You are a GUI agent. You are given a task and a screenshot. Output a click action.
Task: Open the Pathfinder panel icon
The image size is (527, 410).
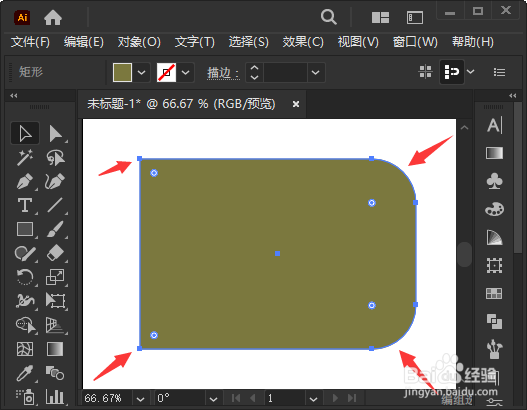(494, 321)
